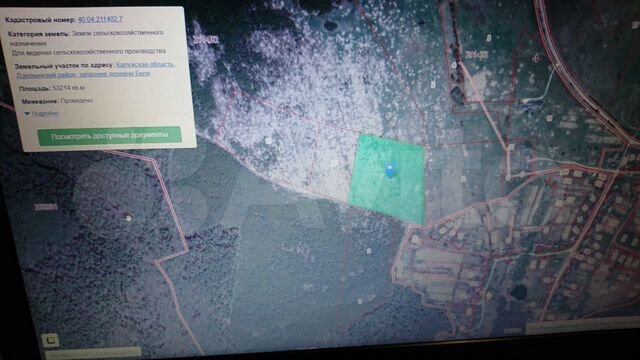Click the dark pond near village houses

point(519,291)
